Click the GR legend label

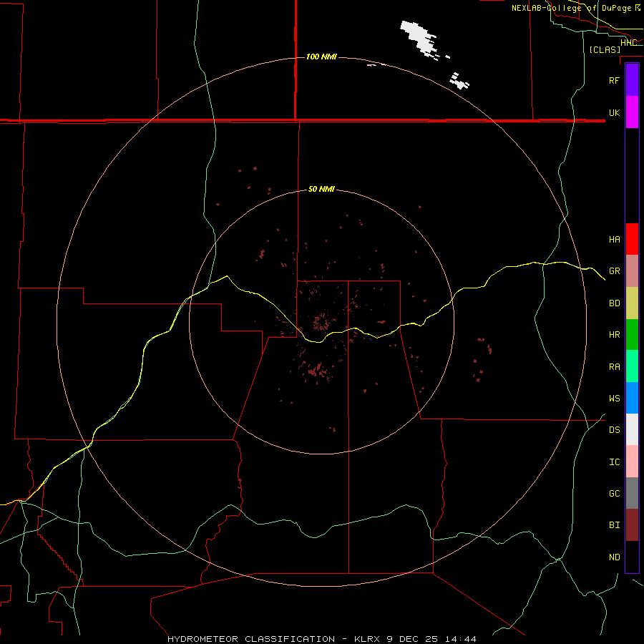614,271
